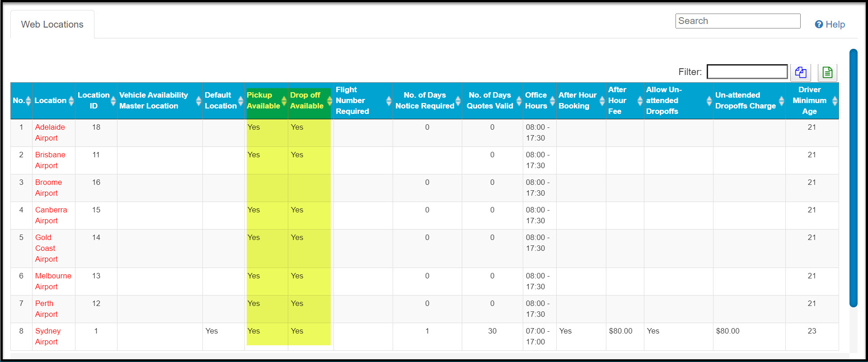Sort by Vehicle Availability Master Location arrows
868x362 pixels.
[x=198, y=101]
